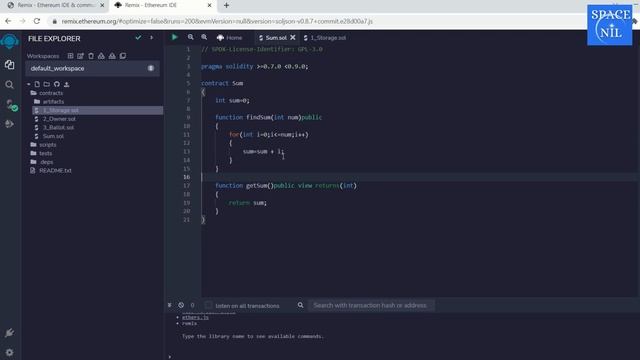The width and height of the screenshot is (640, 360).
Task: Click the 'int sum=0;' code line
Action: [x=232, y=100]
